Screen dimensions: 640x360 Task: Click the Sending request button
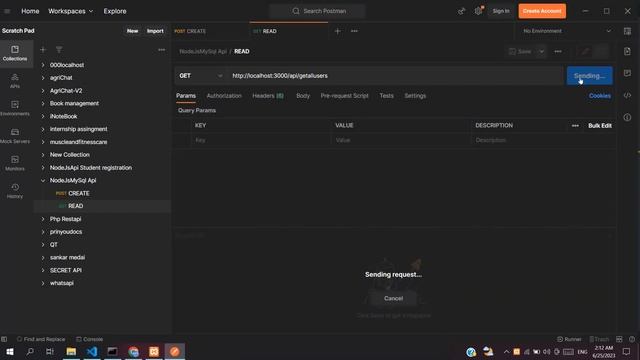pyautogui.click(x=589, y=76)
